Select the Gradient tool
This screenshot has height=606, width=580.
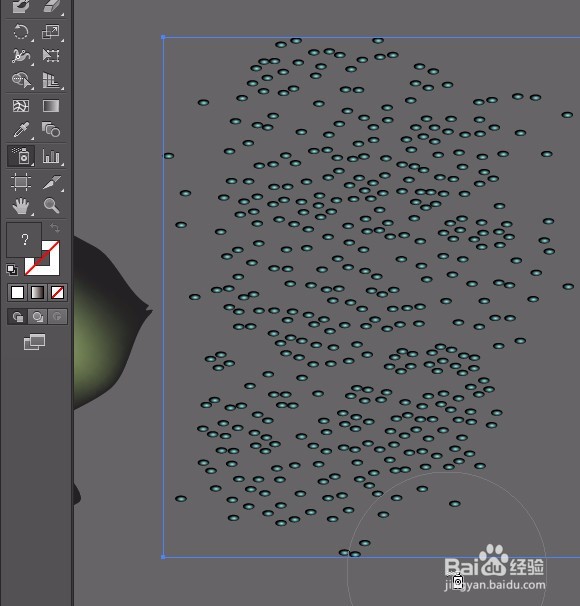click(x=51, y=106)
